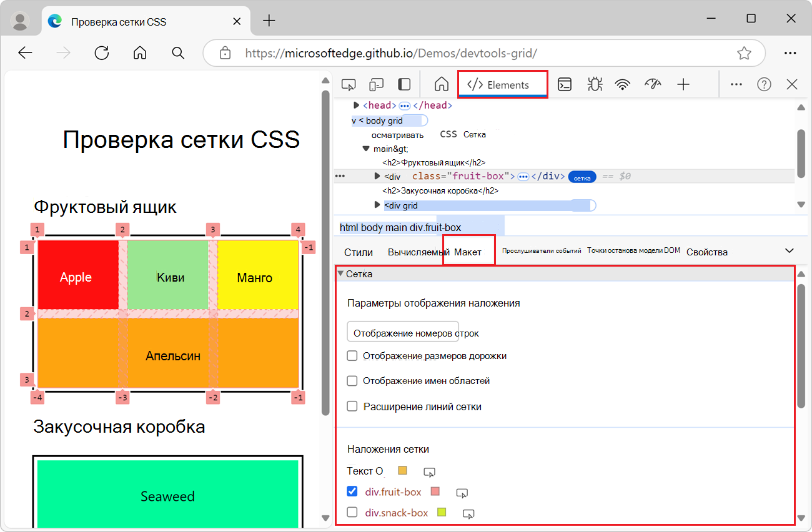Enable the div.snack-box grid overlay

tap(352, 513)
